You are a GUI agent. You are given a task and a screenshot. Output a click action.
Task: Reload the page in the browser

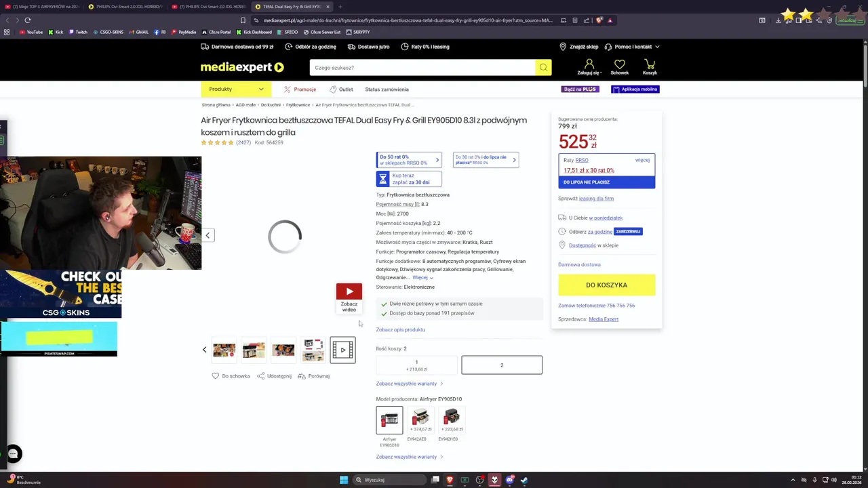point(27,20)
